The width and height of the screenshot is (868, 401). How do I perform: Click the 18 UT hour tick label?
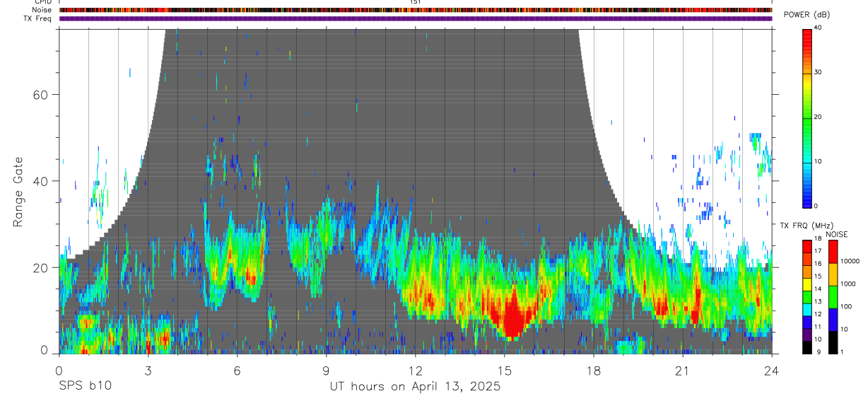[x=594, y=371]
